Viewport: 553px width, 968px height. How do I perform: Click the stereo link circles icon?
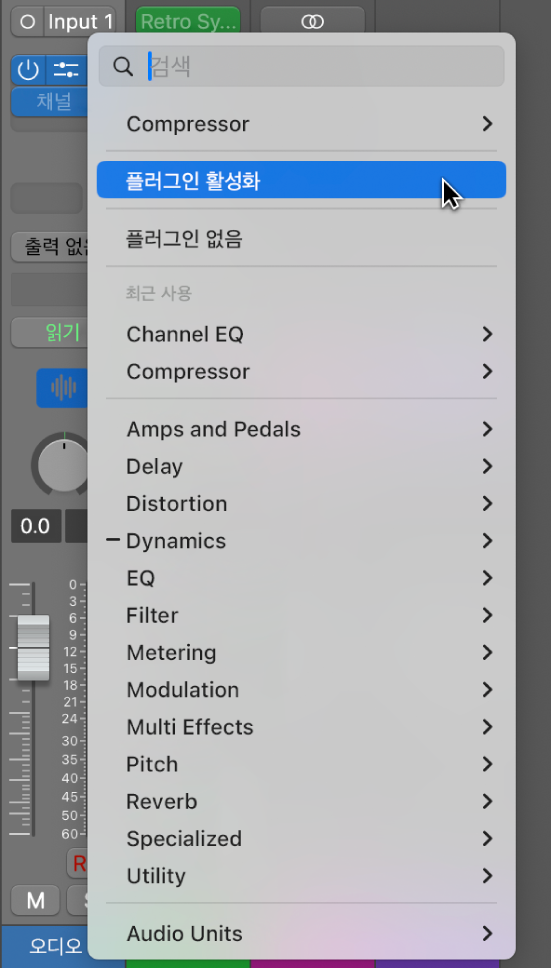coord(312,22)
